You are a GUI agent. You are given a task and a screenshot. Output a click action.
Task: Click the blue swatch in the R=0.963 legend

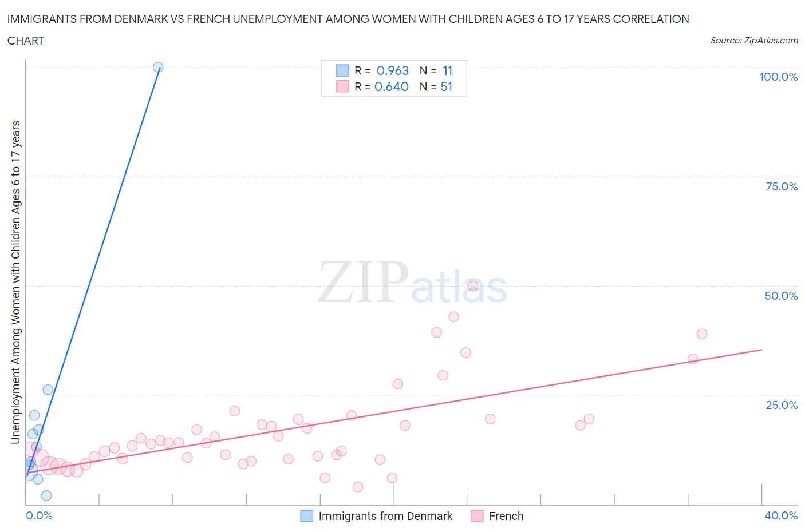[342, 70]
